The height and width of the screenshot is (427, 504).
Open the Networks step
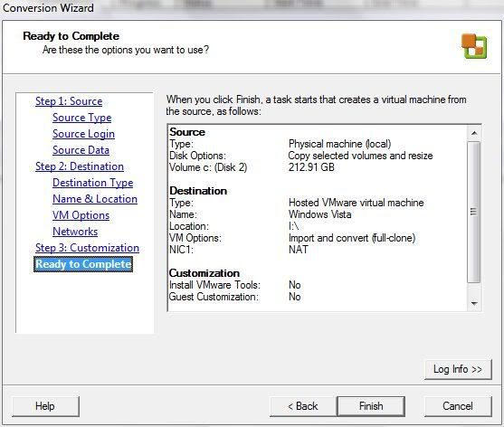point(75,232)
